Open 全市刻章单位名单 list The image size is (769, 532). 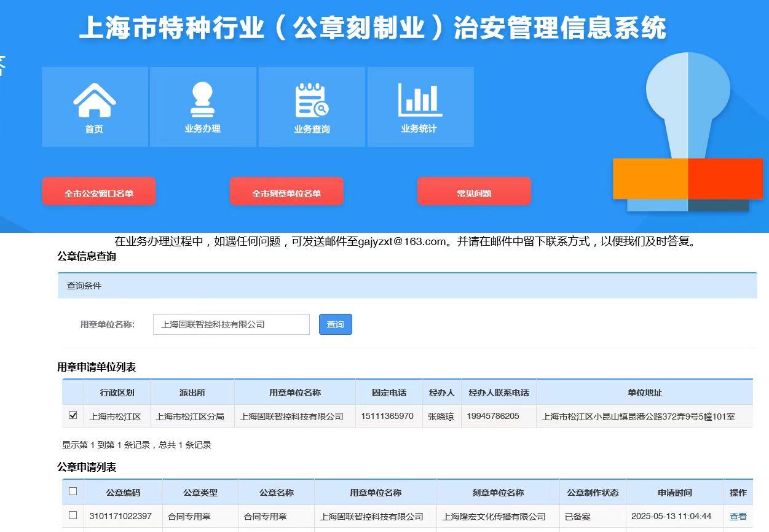tap(286, 193)
